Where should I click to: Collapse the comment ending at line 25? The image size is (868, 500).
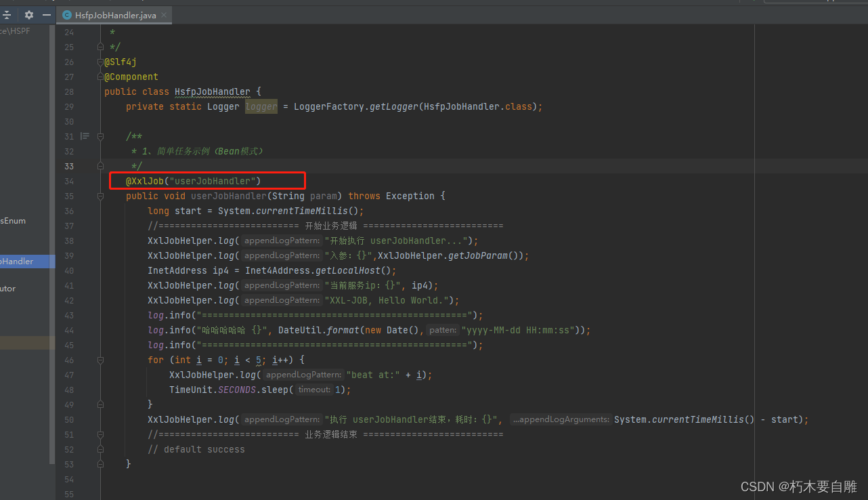(100, 47)
